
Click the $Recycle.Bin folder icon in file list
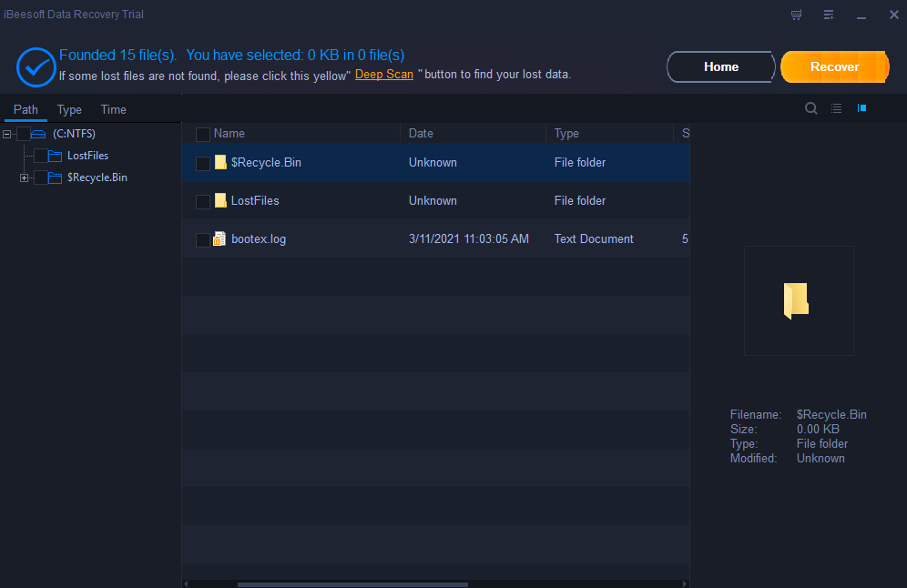220,162
